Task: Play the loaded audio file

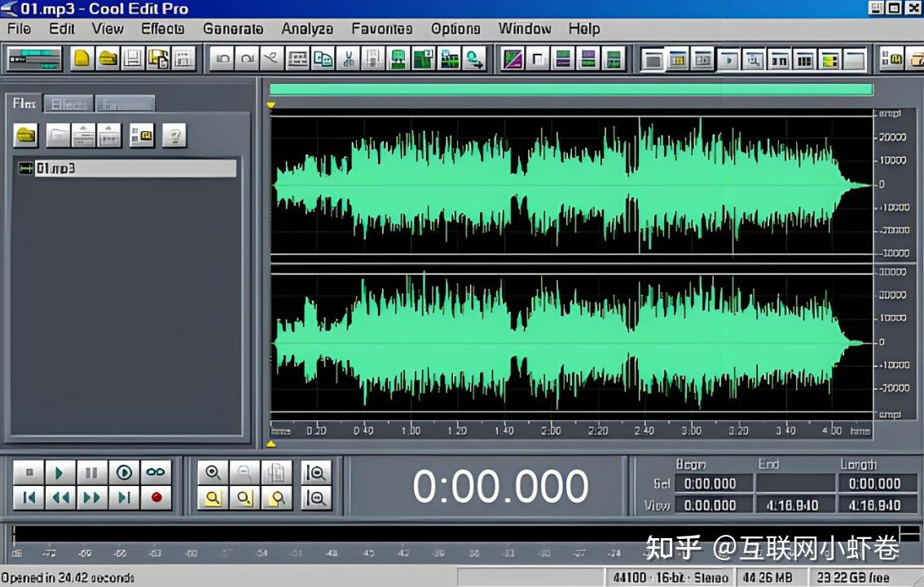Action: tap(59, 471)
